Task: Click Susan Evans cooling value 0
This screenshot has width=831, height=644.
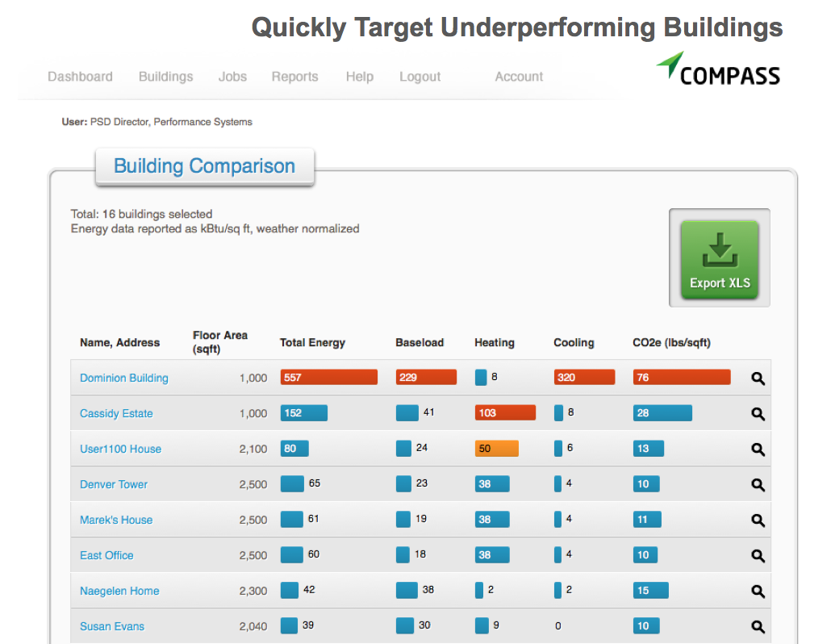Action: pyautogui.click(x=558, y=626)
